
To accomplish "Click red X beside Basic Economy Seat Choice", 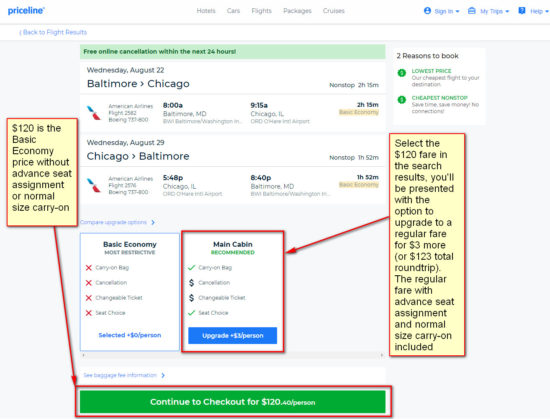I will [x=89, y=313].
